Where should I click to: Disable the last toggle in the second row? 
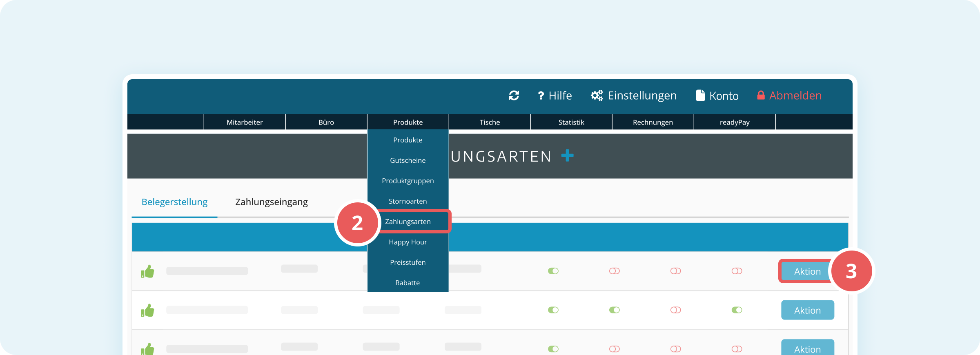[x=737, y=310]
